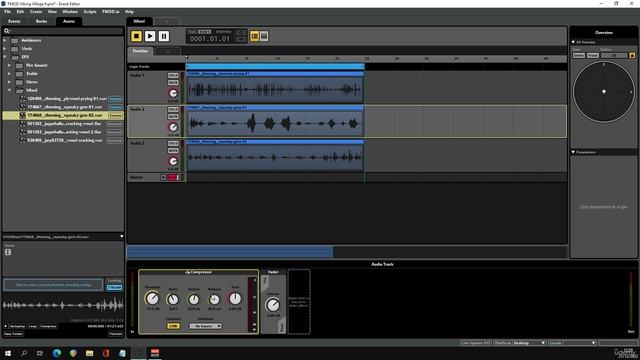Toggle the Link button on the Compressor
This screenshot has height=360, width=640.
tap(173, 326)
